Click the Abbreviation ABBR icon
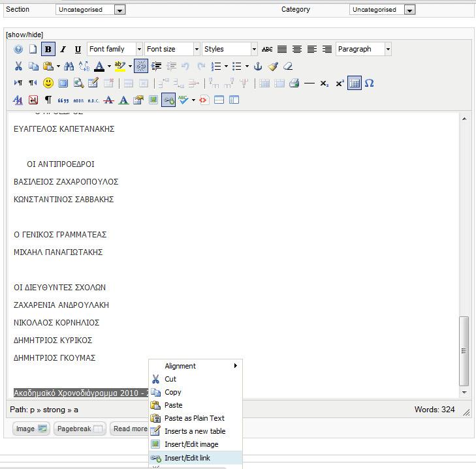This screenshot has width=476, height=469. pyautogui.click(x=78, y=100)
